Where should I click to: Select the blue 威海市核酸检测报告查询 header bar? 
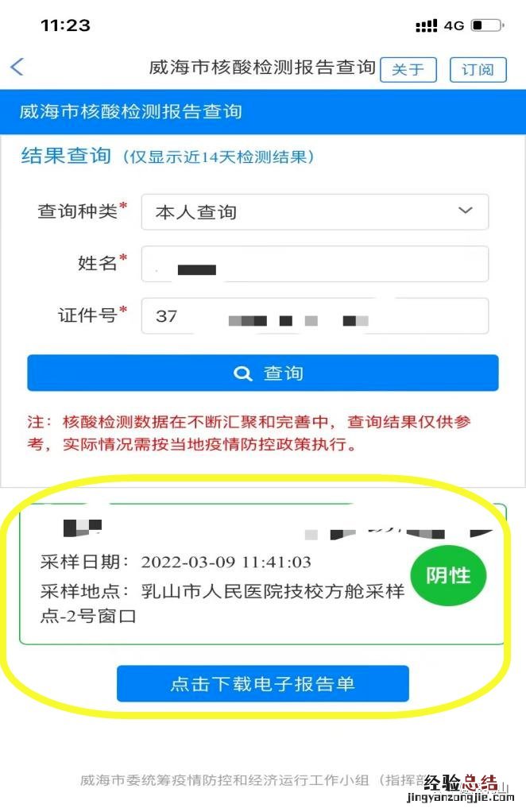click(x=263, y=112)
